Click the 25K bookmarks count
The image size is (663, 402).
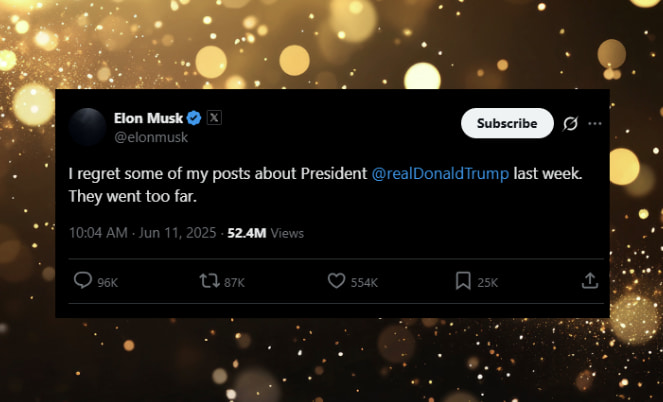488,282
